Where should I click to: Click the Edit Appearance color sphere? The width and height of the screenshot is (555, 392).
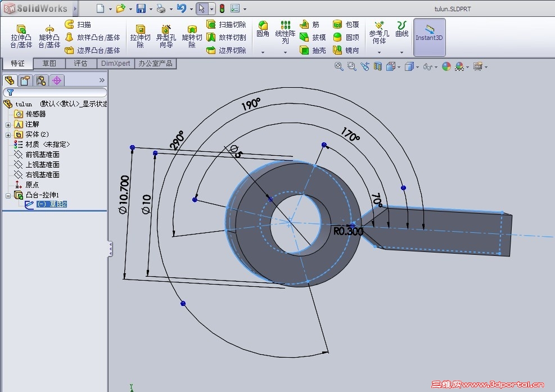pyautogui.click(x=446, y=66)
